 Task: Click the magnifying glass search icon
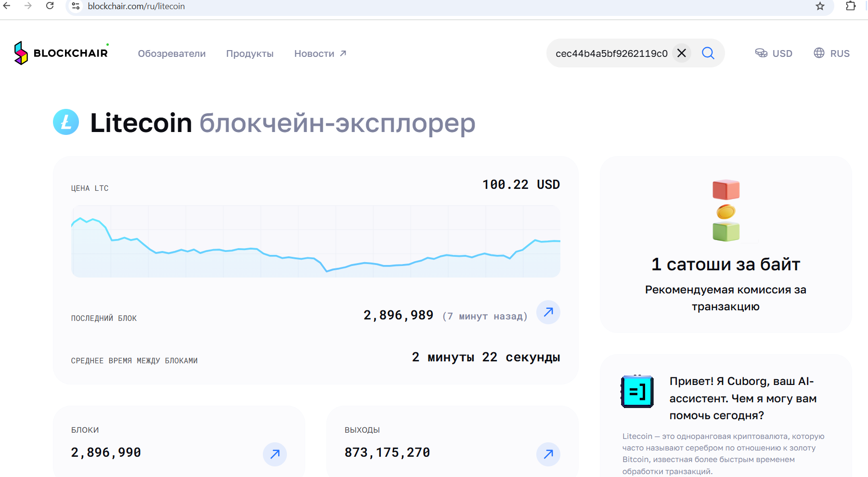point(708,53)
